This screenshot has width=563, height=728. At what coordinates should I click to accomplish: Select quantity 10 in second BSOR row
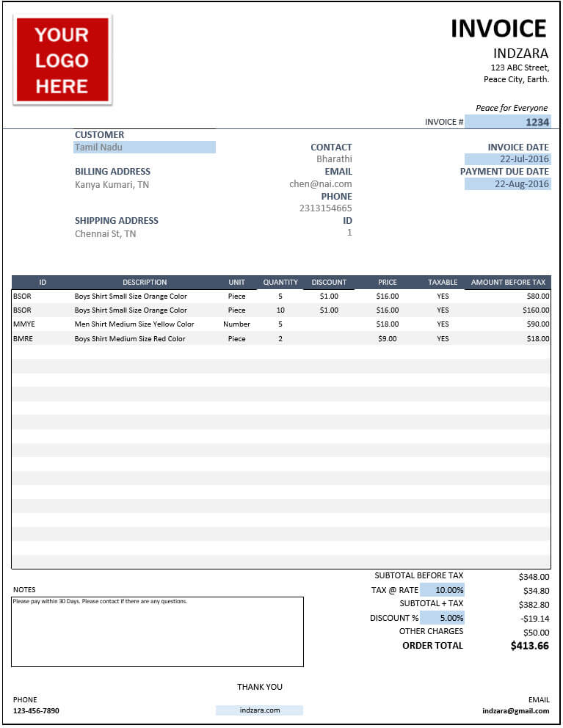[x=280, y=310]
